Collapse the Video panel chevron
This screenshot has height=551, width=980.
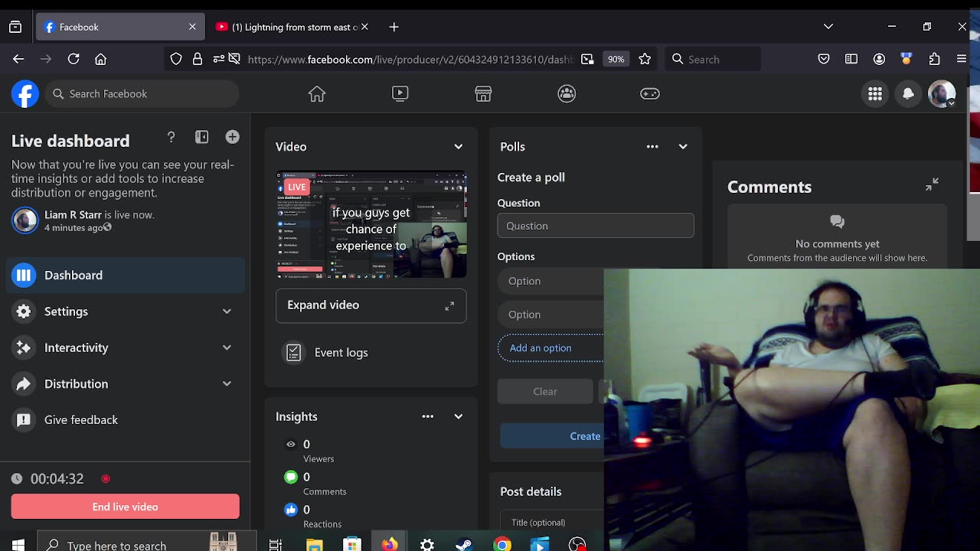point(459,147)
